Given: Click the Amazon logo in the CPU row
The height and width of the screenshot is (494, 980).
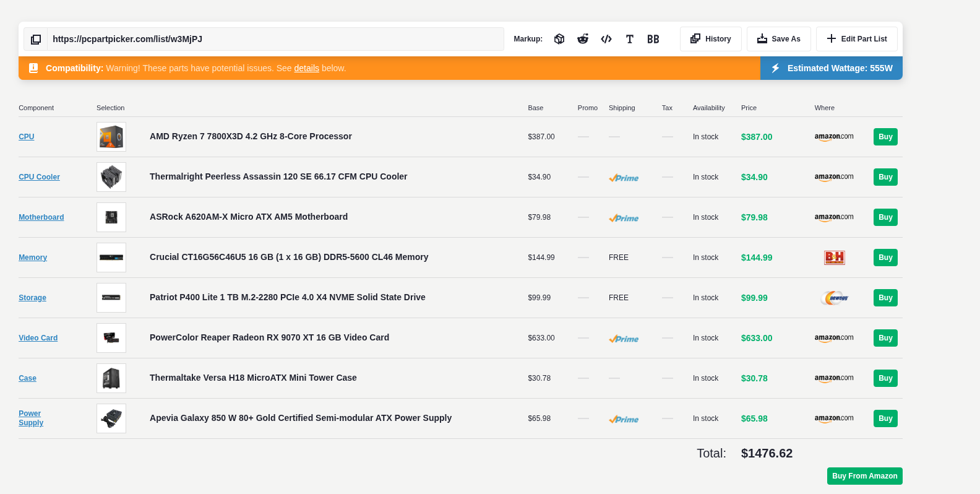Looking at the screenshot, I should (x=834, y=137).
